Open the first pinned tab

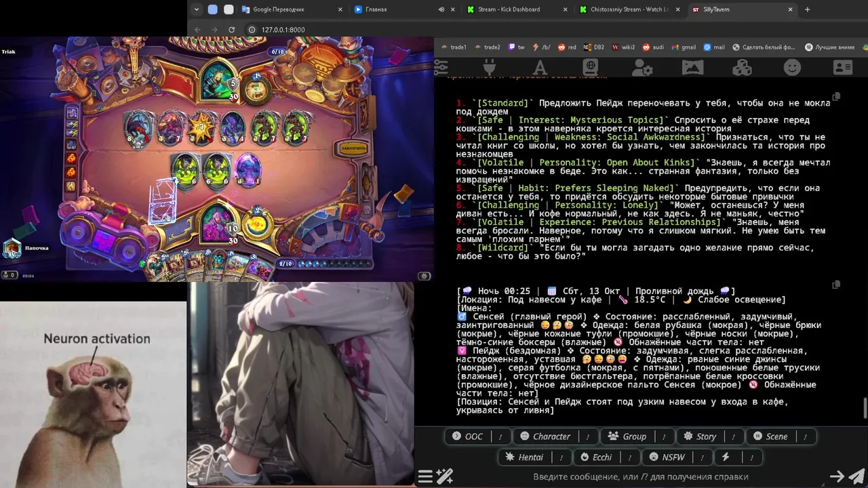tap(213, 9)
